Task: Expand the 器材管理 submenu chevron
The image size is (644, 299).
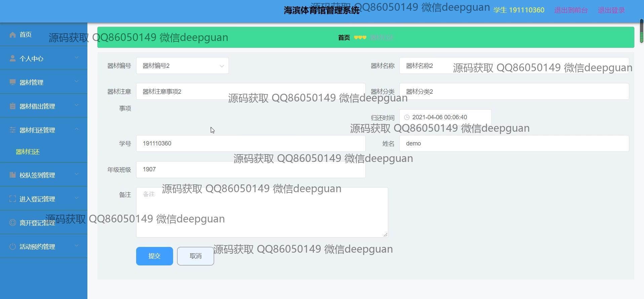Action: pyautogui.click(x=77, y=82)
